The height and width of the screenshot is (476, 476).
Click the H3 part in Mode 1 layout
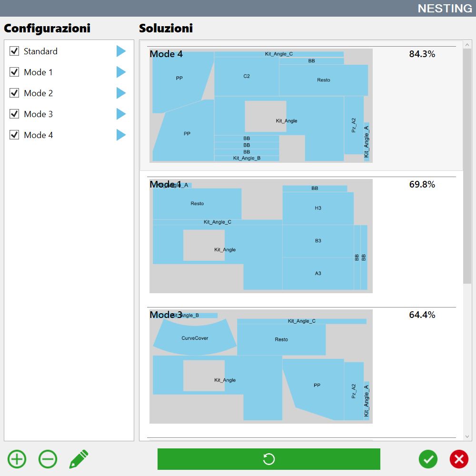pyautogui.click(x=318, y=208)
